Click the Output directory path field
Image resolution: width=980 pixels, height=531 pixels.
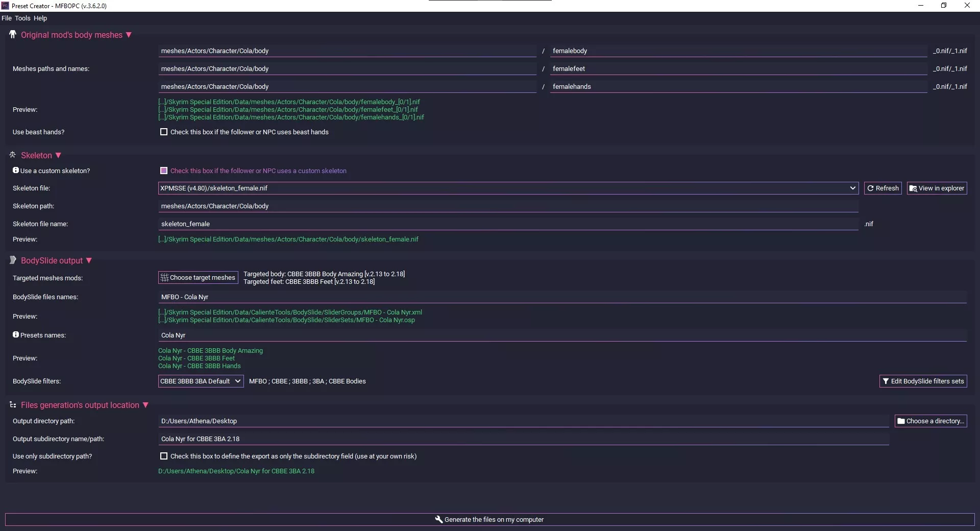point(524,421)
